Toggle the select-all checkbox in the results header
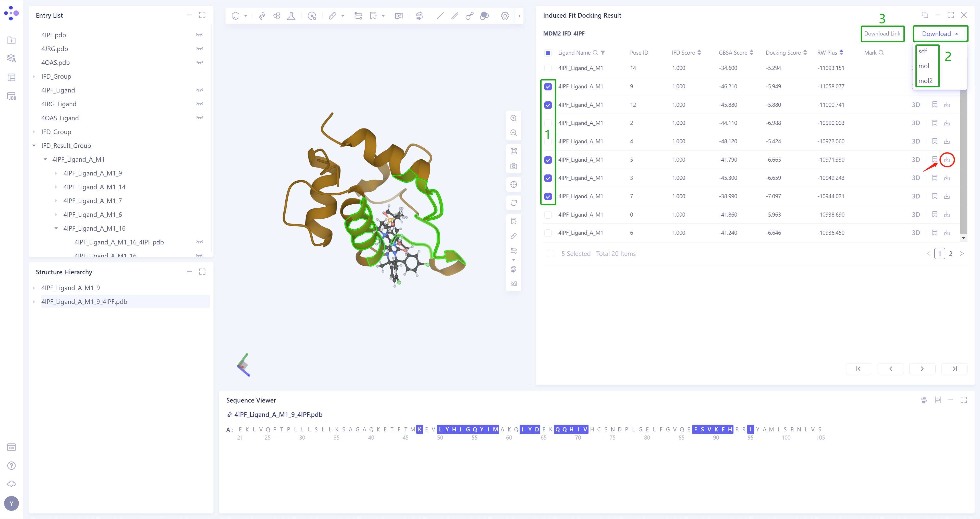980x519 pixels. coord(548,53)
